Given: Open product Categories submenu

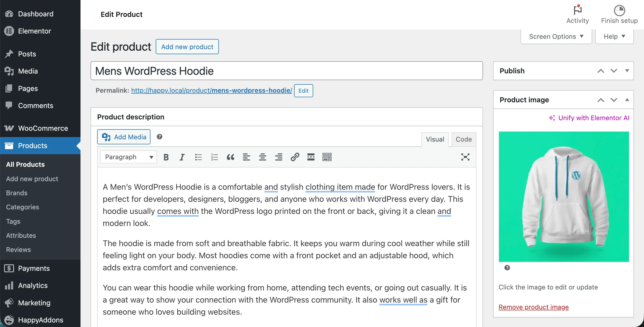Looking at the screenshot, I should click(22, 207).
